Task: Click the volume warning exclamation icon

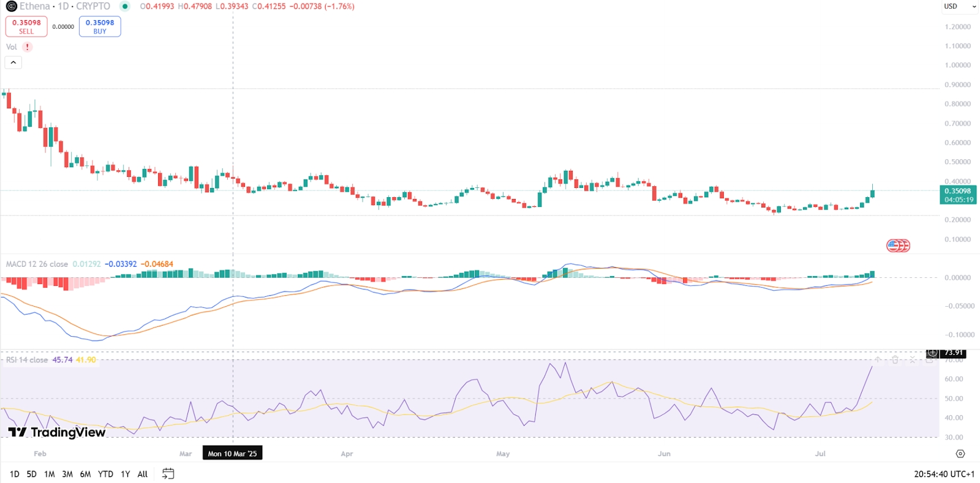Action: click(27, 47)
